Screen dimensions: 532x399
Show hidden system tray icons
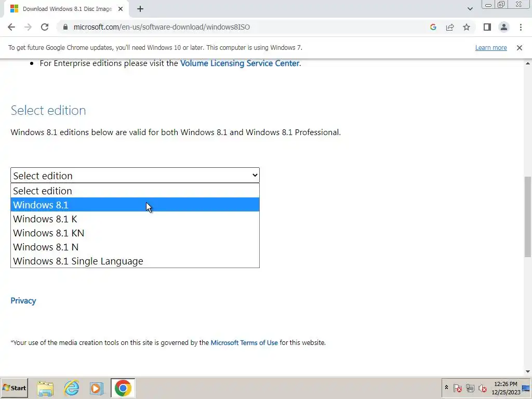tap(446, 388)
